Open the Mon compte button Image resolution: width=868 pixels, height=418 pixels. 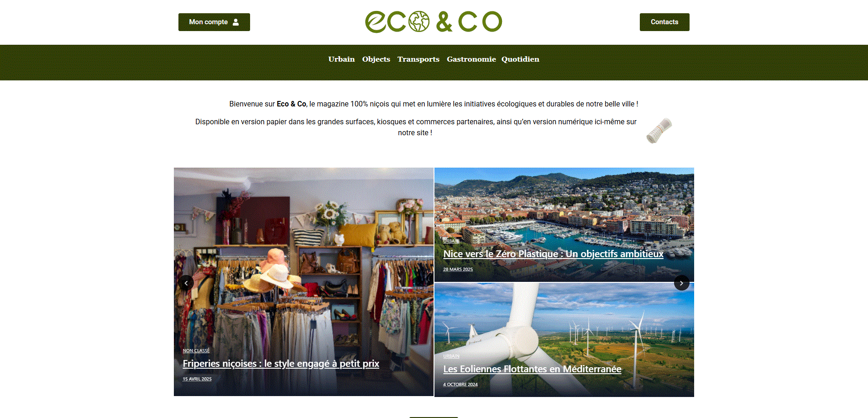(x=214, y=22)
